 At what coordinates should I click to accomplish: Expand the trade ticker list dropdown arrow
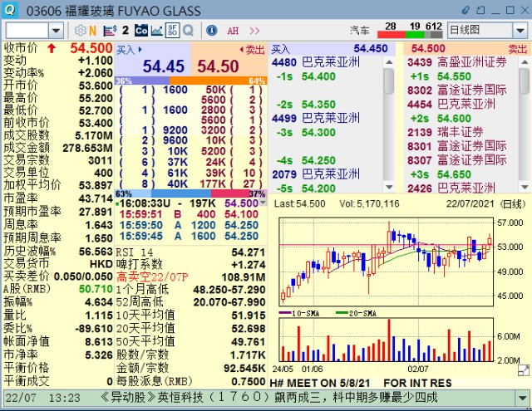pos(263,203)
